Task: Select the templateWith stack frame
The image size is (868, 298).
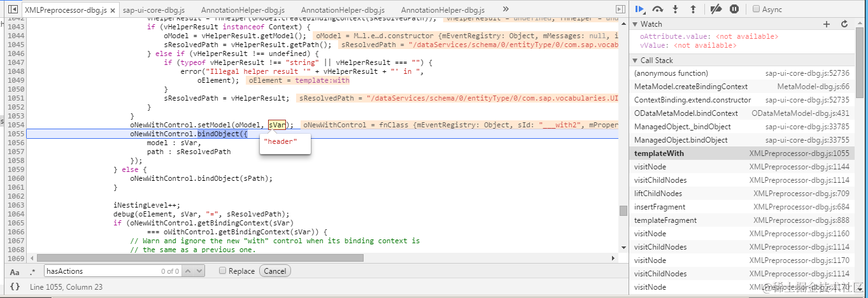Action: pyautogui.click(x=742, y=153)
